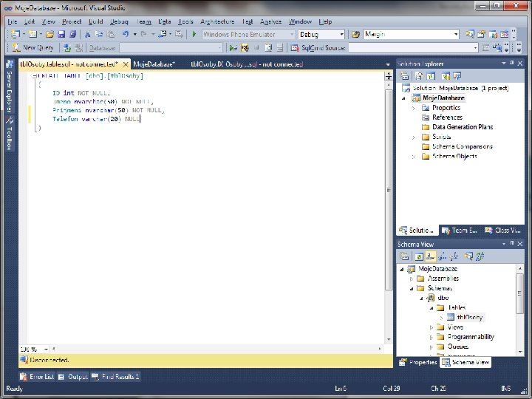Screen dimensions: 532x399
Task: Switch to the Team Explorer tab
Action: (460, 231)
